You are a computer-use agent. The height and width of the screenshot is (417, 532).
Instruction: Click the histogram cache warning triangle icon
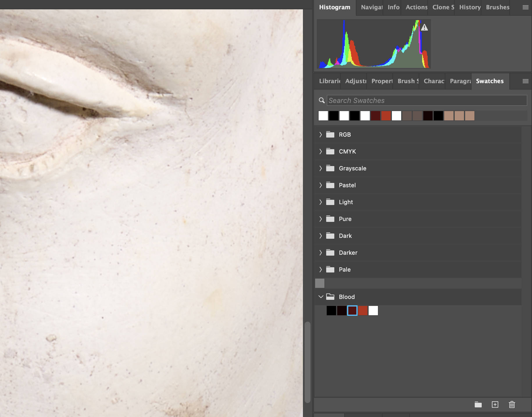tap(424, 27)
